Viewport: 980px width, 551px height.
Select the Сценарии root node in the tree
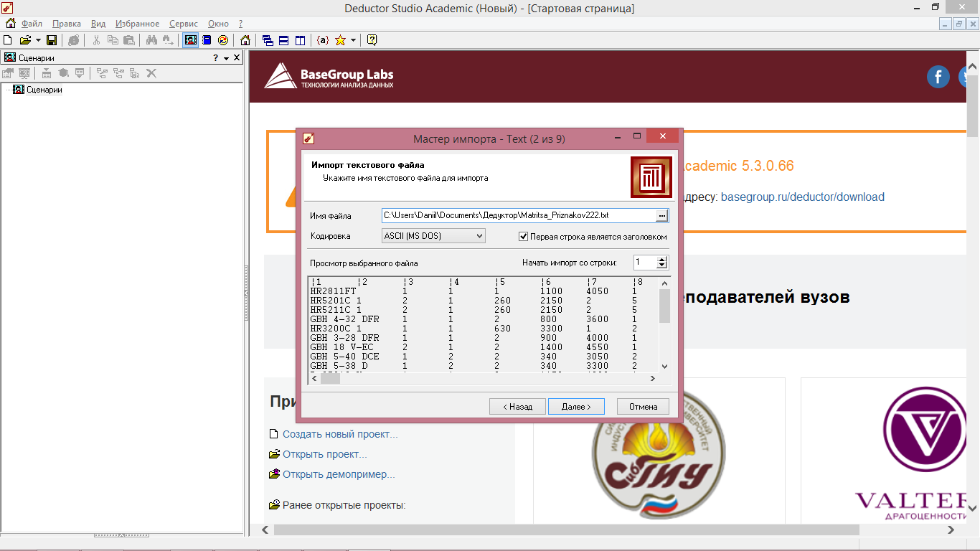coord(44,90)
